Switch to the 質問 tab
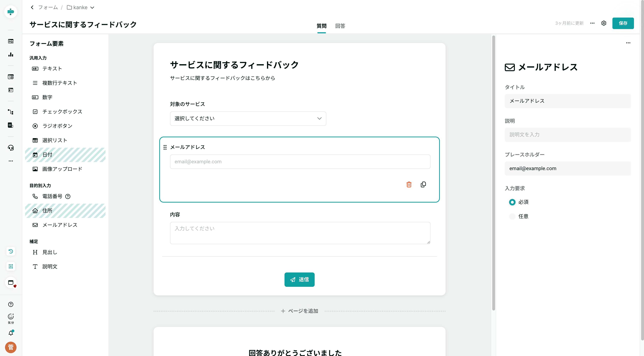644x356 pixels. pyautogui.click(x=321, y=26)
